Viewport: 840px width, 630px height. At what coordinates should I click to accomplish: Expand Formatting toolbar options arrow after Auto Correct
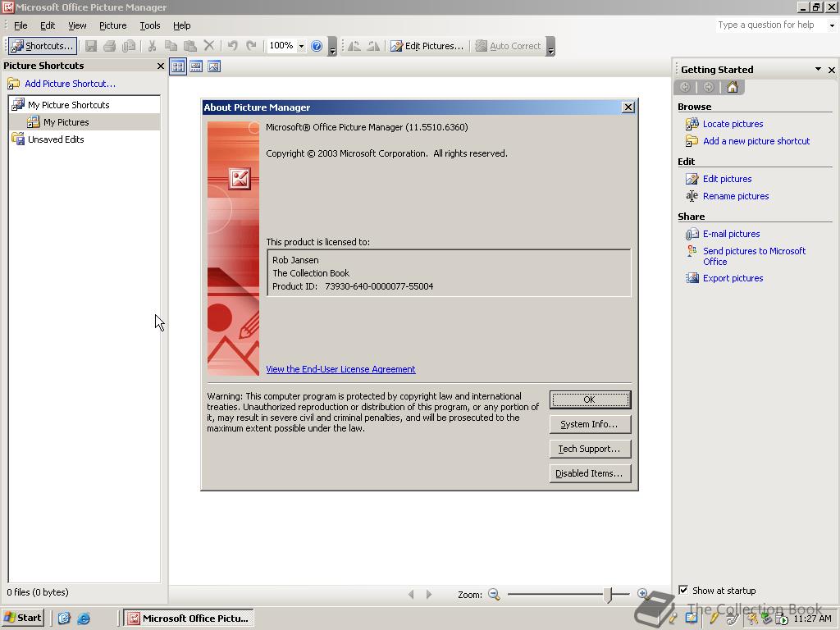click(x=550, y=47)
